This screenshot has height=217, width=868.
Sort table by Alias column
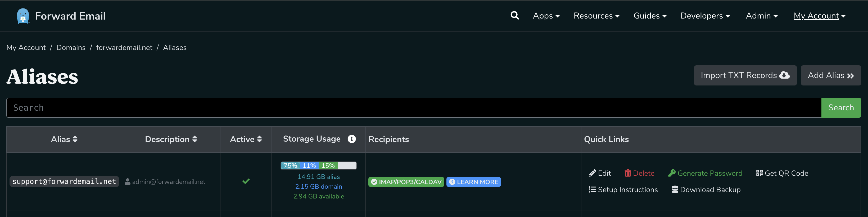click(x=64, y=139)
